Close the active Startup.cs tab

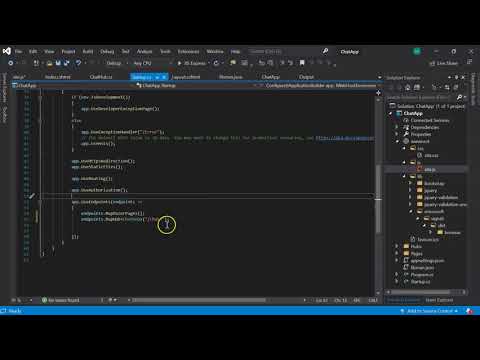(x=164, y=77)
